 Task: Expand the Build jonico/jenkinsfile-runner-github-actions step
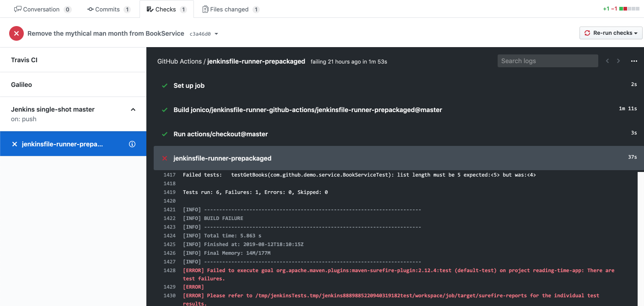(307, 110)
